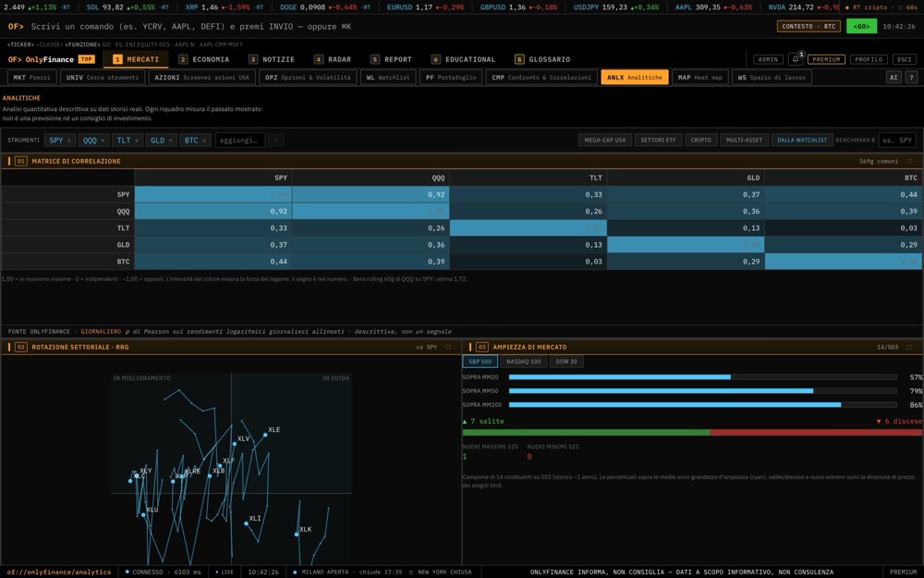The height and width of the screenshot is (578, 924).
Task: Click the XLK point on RRG chart
Action: point(297,535)
